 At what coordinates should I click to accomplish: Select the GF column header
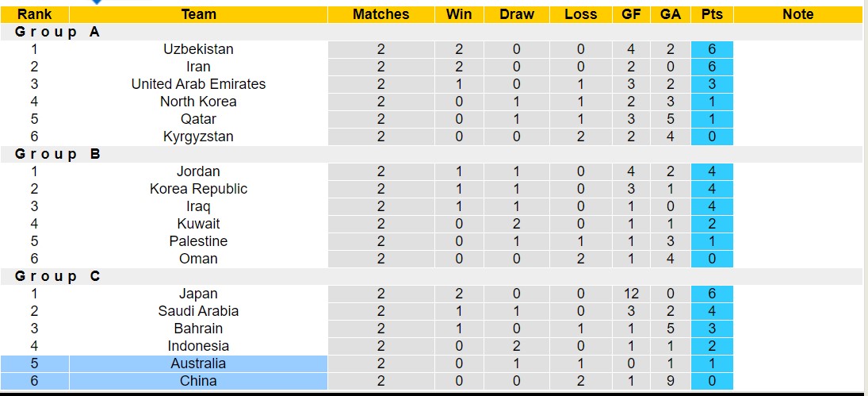pos(631,14)
